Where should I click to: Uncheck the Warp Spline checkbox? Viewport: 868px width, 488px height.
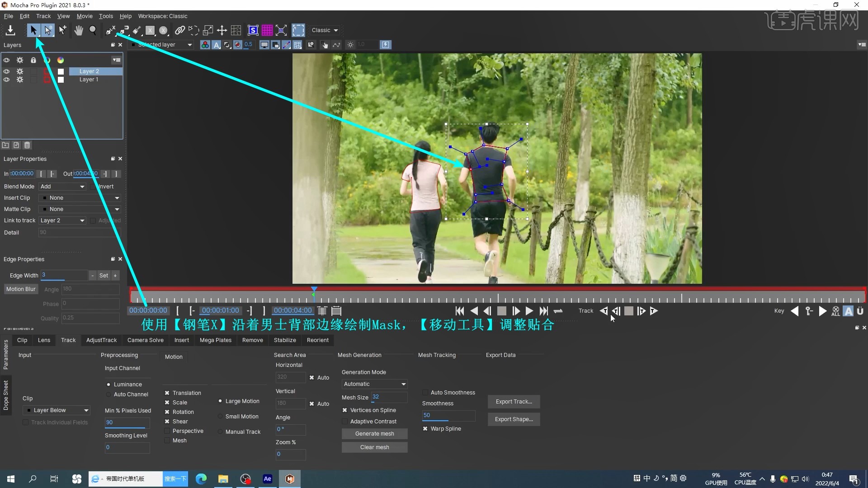(x=425, y=429)
